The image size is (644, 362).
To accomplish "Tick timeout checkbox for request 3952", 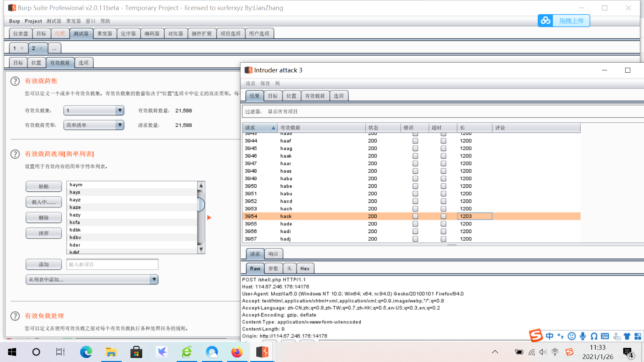I will pos(443,201).
